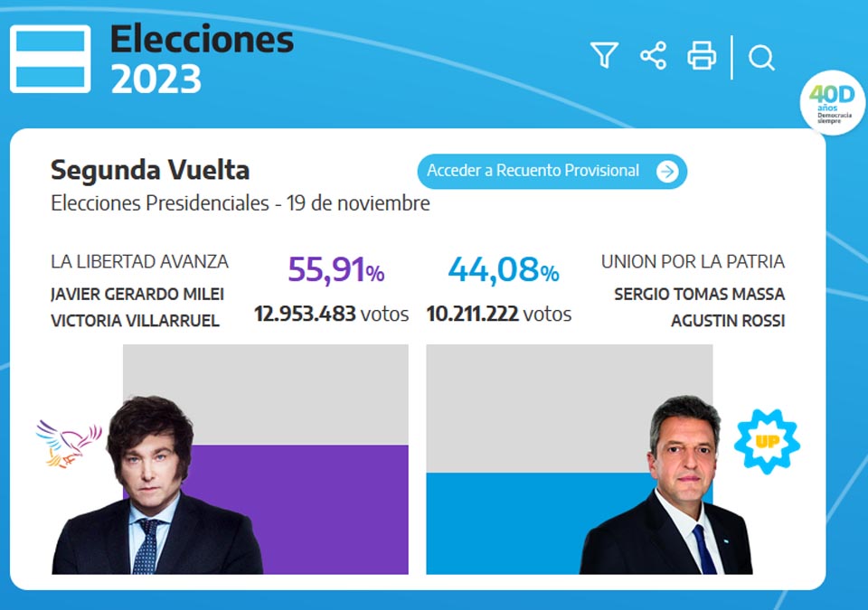Screen dimensions: 868x610
Task: Click the Argentine flag logo
Action: [x=50, y=59]
